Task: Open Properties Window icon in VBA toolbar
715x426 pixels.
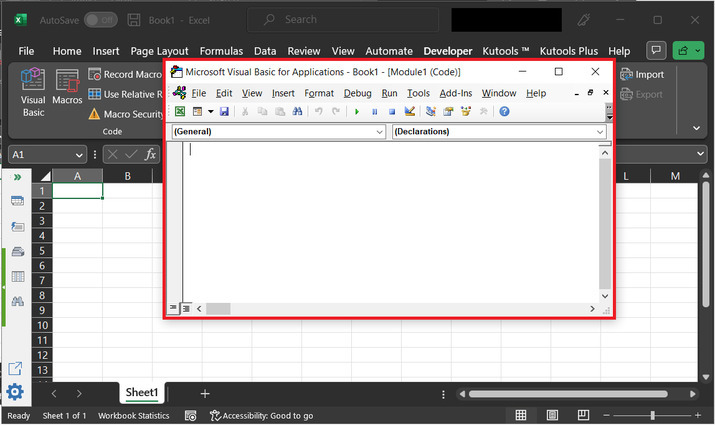Action: [x=448, y=111]
